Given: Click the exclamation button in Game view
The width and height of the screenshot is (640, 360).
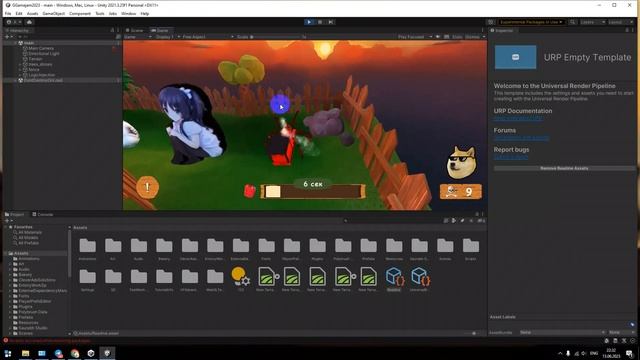Looking at the screenshot, I should [x=147, y=187].
